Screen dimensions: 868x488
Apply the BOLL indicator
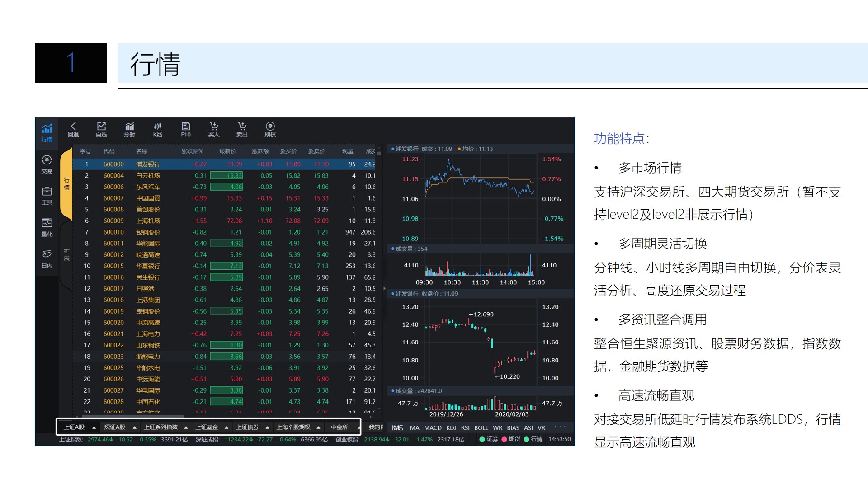coord(481,427)
